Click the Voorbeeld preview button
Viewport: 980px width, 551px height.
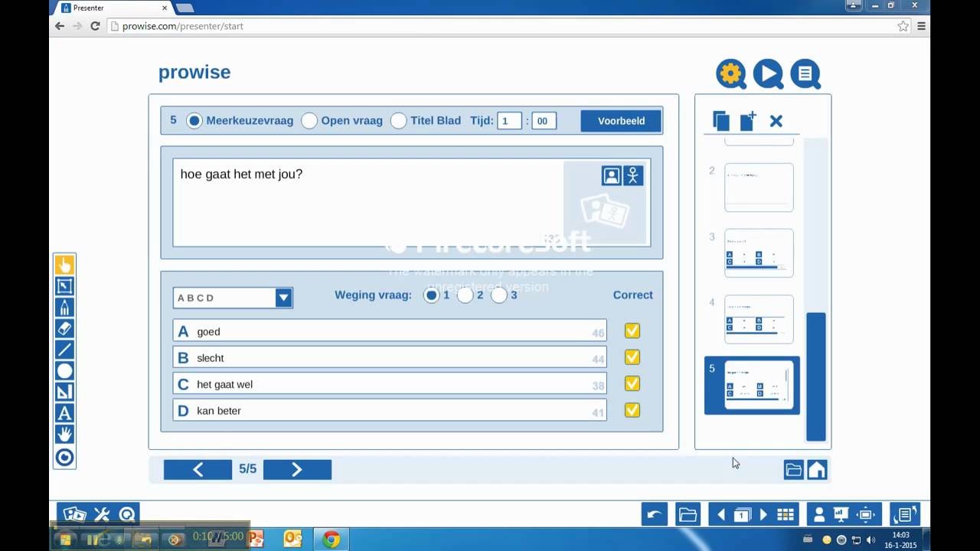tap(620, 120)
